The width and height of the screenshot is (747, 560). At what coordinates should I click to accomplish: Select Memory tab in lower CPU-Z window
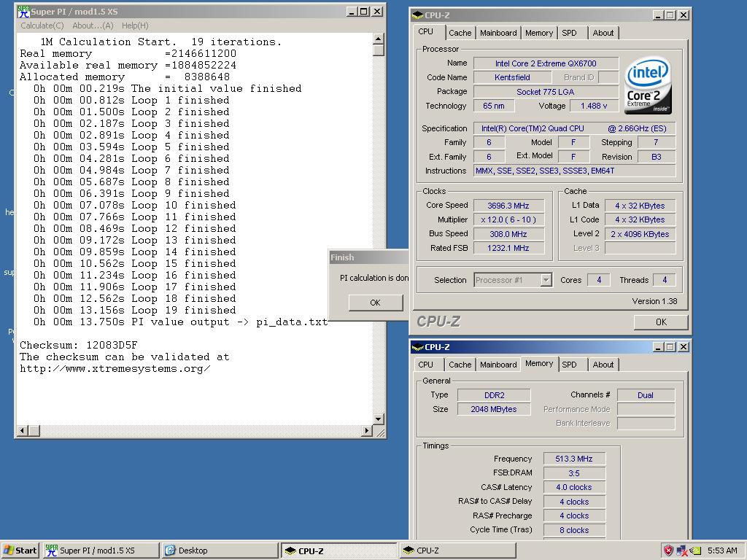(539, 364)
